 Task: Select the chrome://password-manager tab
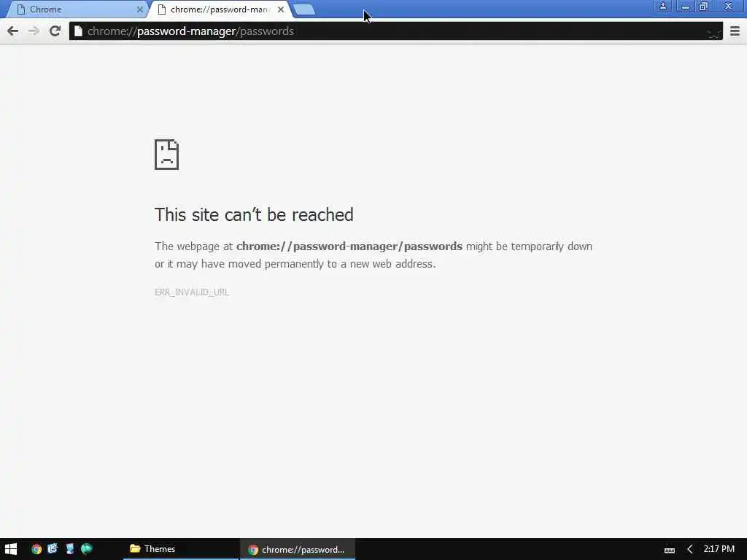click(220, 9)
